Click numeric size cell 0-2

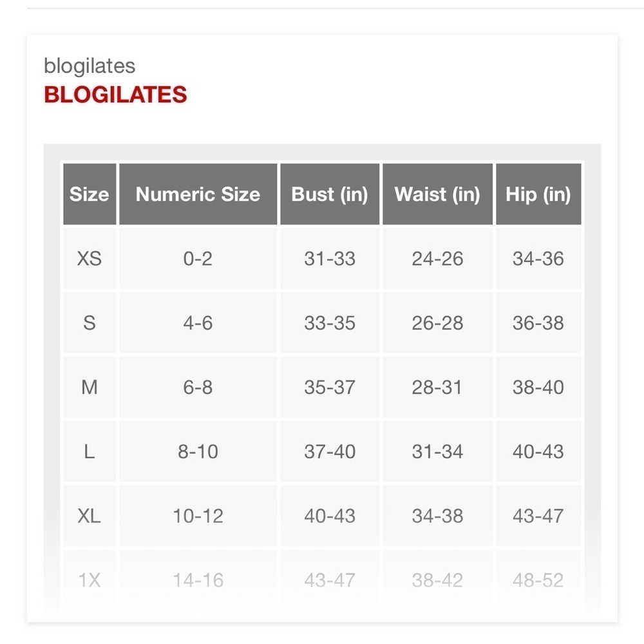point(198,259)
